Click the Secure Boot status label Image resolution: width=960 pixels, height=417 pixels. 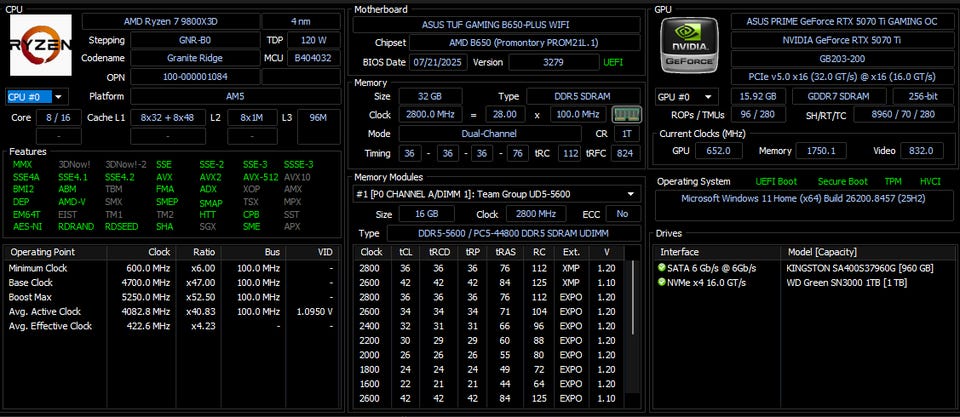point(842,182)
